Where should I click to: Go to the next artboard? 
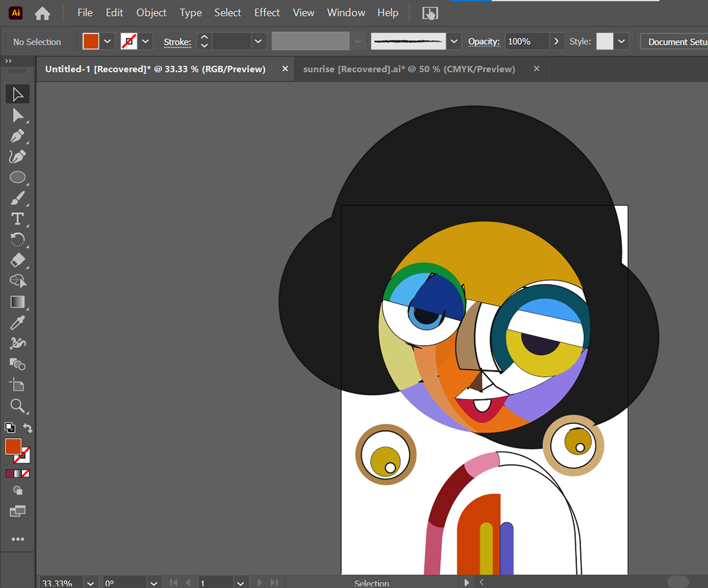tap(258, 583)
